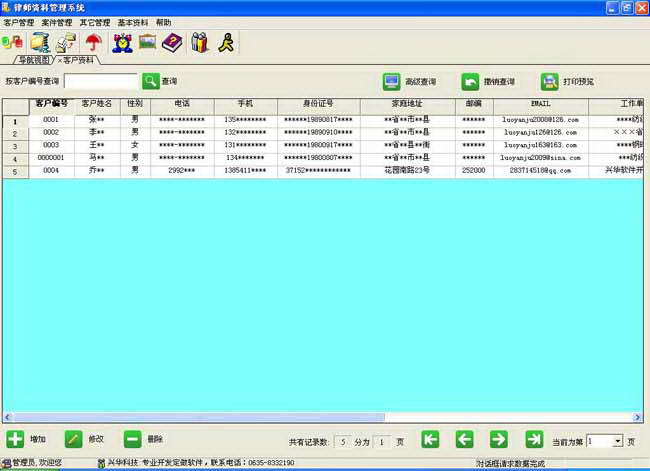Select row header number 5

15,172
